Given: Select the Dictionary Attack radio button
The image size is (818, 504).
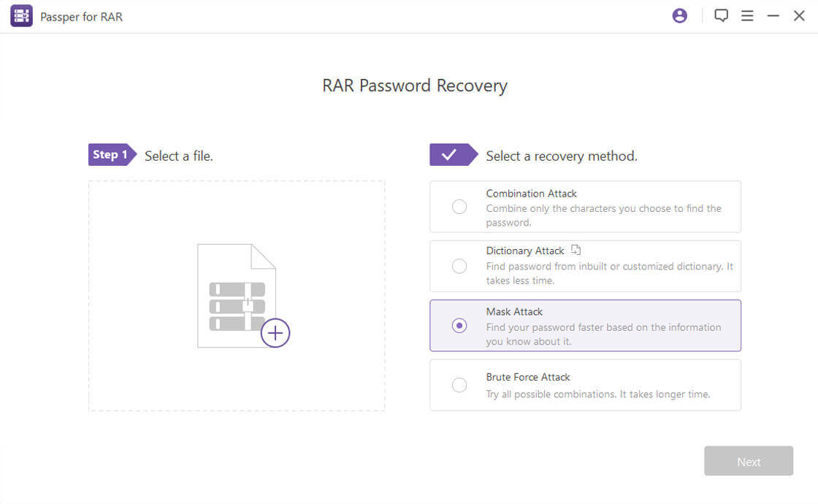Looking at the screenshot, I should pos(459,266).
